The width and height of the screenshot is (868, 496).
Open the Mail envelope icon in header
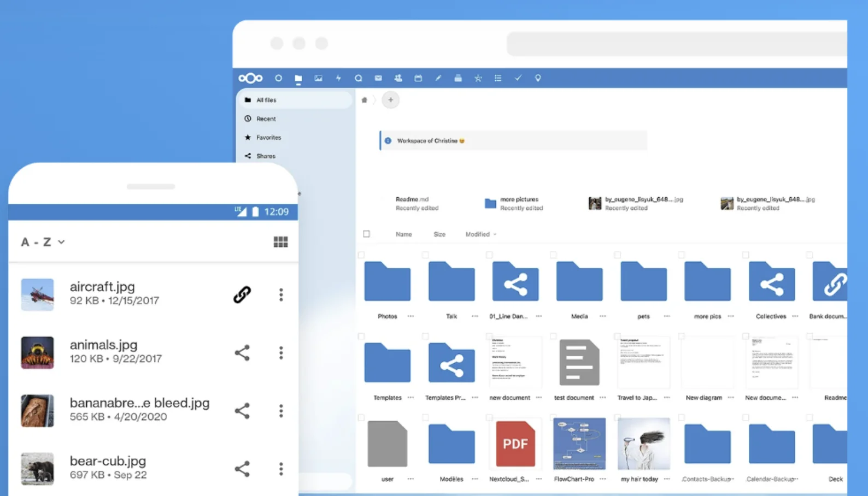378,78
